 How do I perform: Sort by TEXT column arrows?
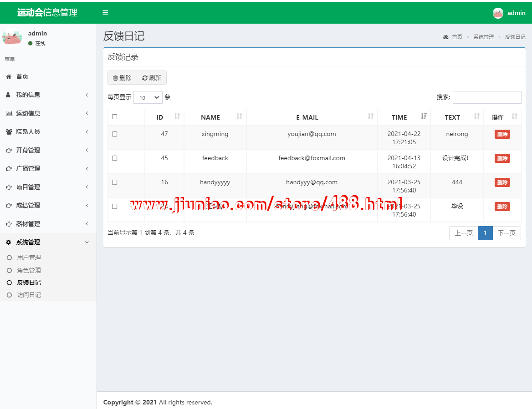coord(477,116)
